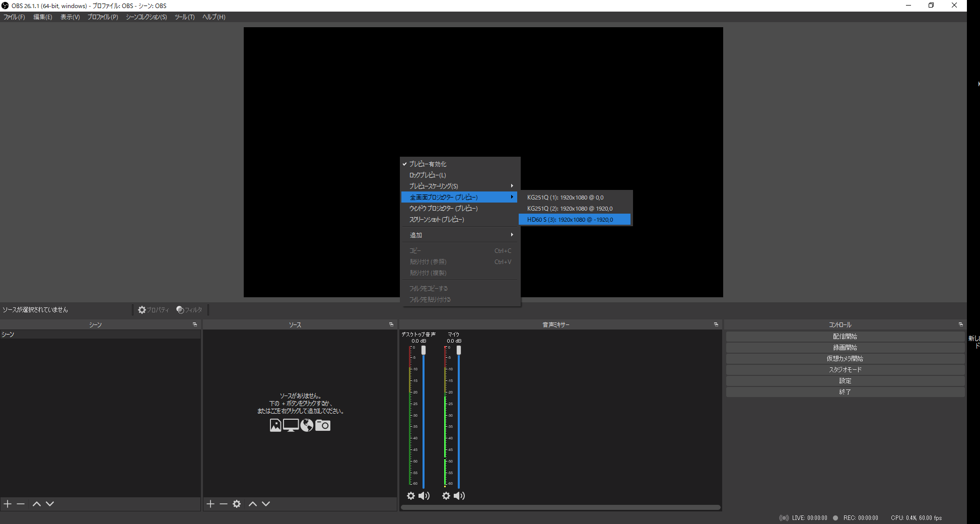The image size is (980, 524).
Task: Click the add scene plus icon
Action: coord(8,504)
